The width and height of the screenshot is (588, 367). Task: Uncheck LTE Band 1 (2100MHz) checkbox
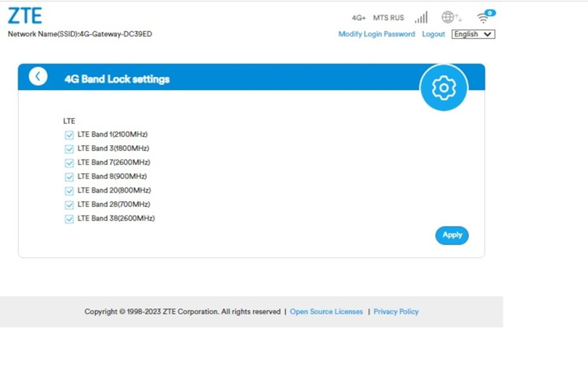point(69,135)
